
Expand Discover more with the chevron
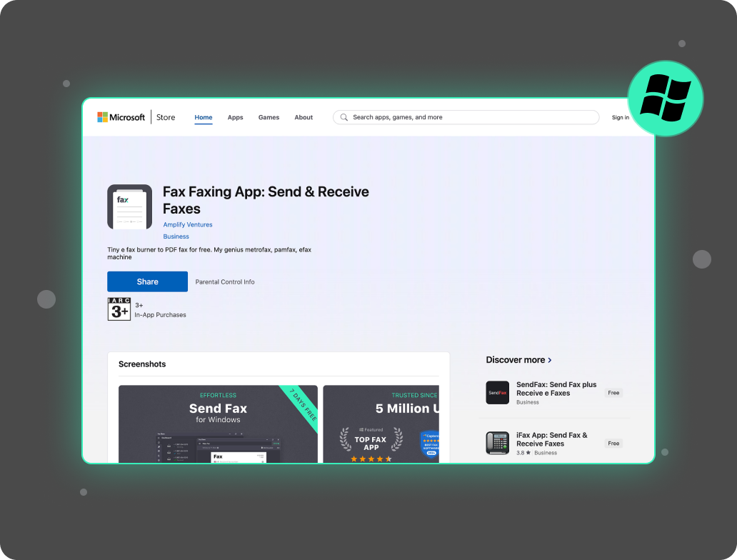tap(550, 360)
